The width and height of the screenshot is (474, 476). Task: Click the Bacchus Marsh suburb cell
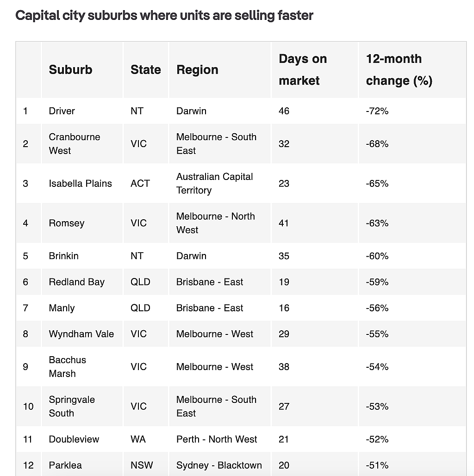tap(82, 367)
